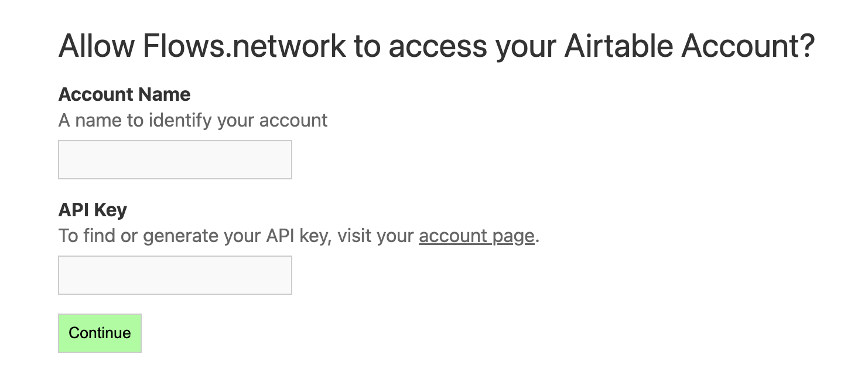Click the bold API Key label
This screenshot has height=388, width=868.
point(93,210)
